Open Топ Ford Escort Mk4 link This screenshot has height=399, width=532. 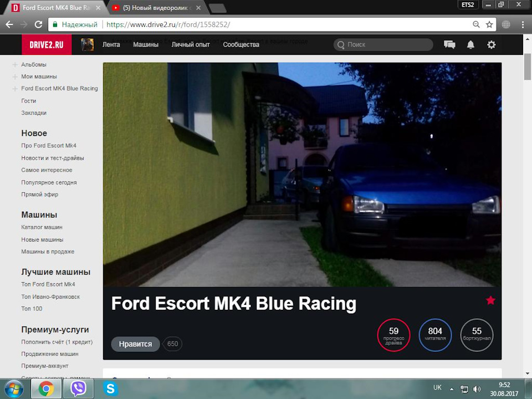[x=48, y=284]
